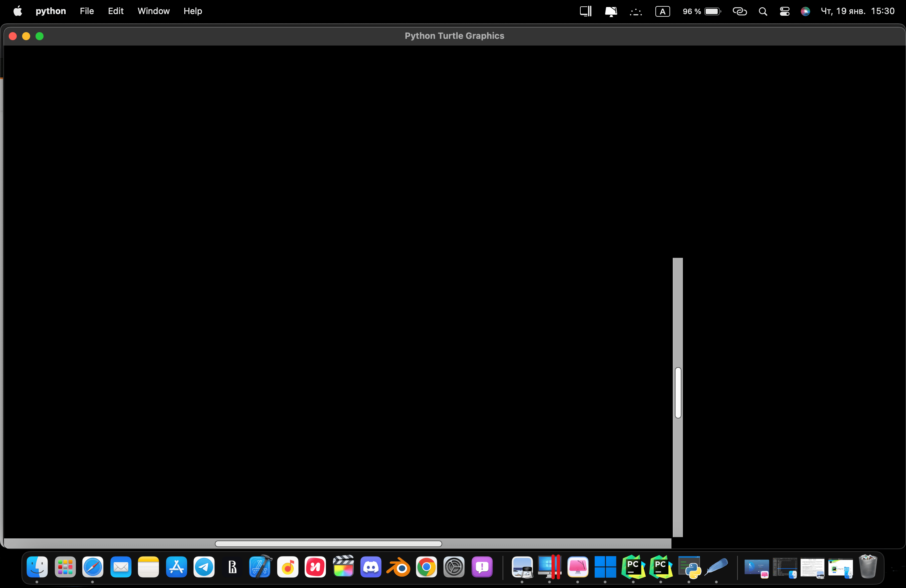906x588 pixels.
Task: Open Parallels Desktop in the Dock
Action: coord(550,567)
